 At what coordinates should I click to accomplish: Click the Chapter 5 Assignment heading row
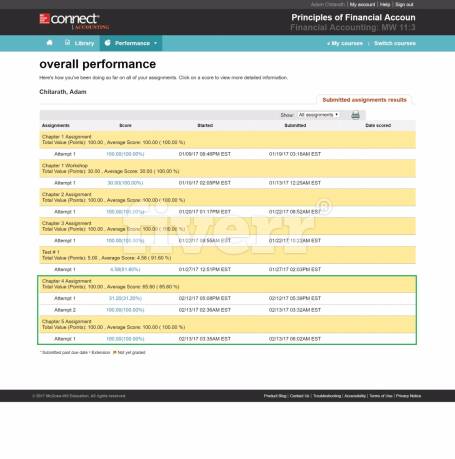[228, 324]
